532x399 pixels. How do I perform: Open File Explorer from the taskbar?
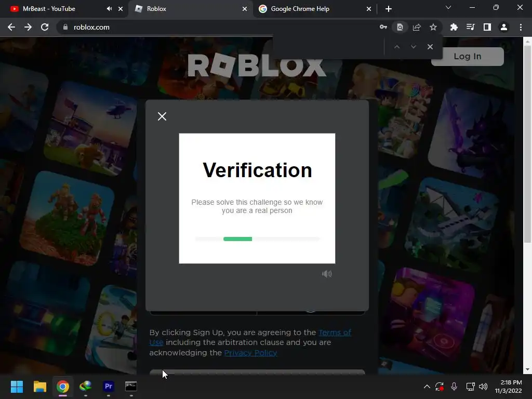coord(39,387)
